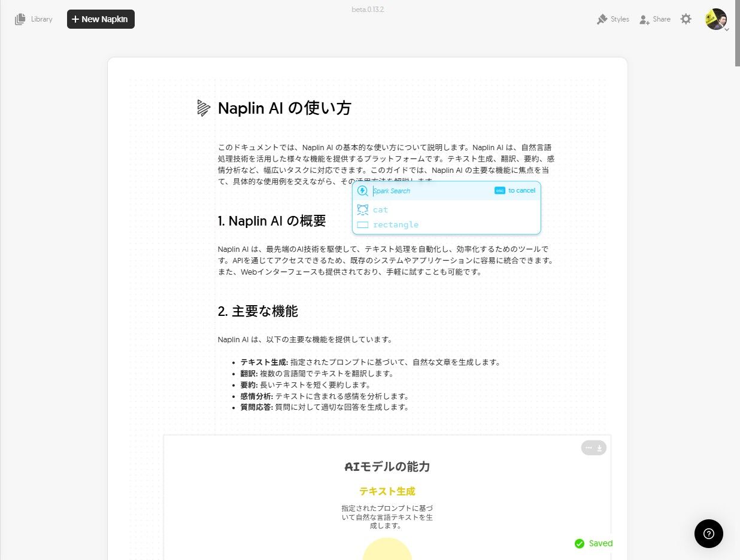Click the Napkin logo beside document title
Screen dimensions: 740x560
(x=204, y=108)
